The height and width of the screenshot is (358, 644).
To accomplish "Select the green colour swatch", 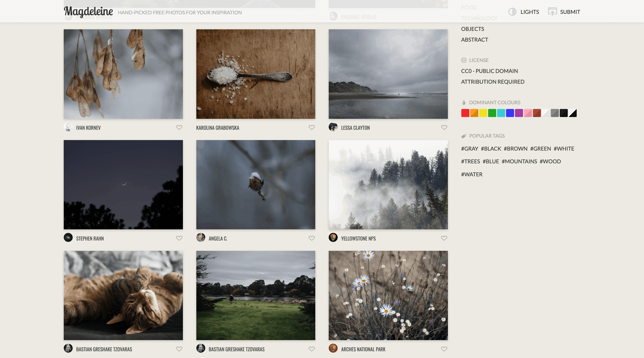I will tap(492, 113).
